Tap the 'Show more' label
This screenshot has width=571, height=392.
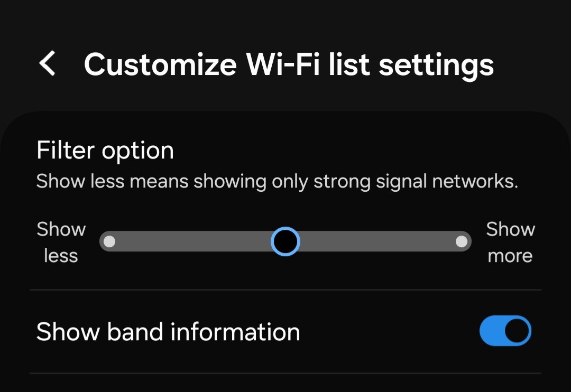coord(510,242)
